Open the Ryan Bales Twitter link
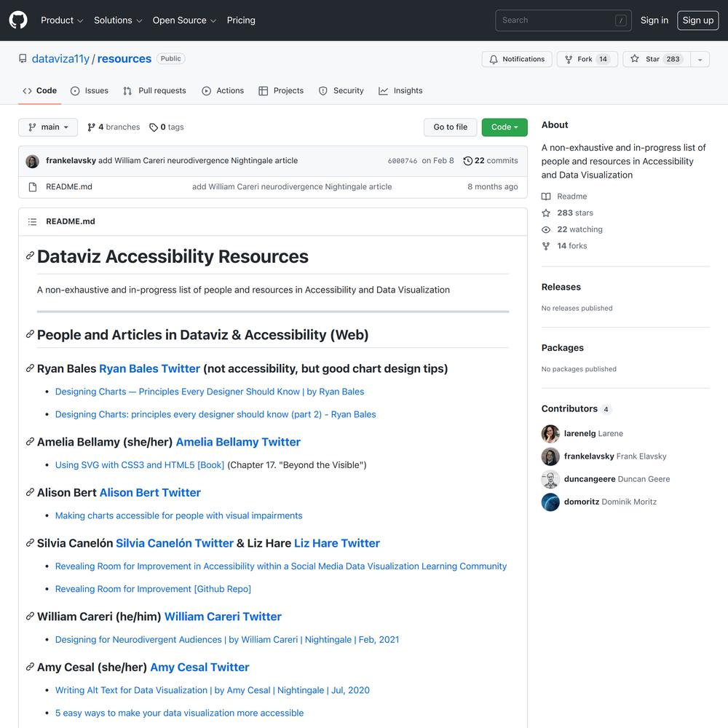728x728 pixels. tap(149, 368)
